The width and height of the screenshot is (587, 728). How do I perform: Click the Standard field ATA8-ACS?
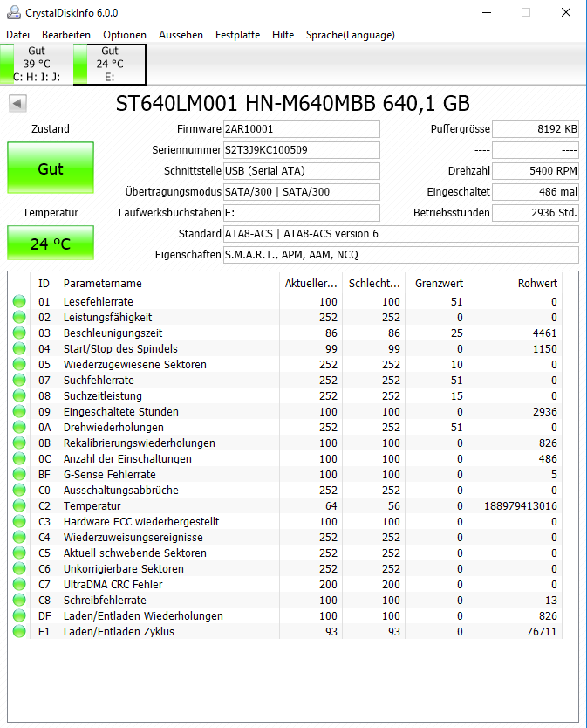coord(401,234)
